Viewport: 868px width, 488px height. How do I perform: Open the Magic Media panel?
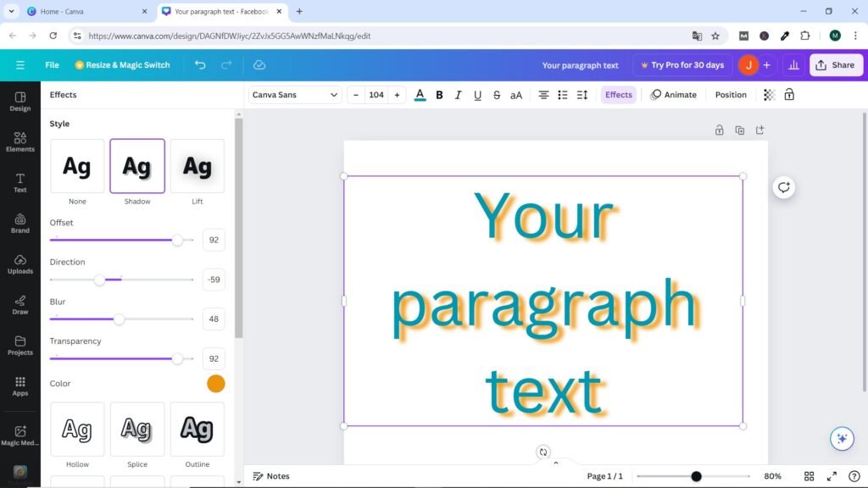[x=19, y=435]
